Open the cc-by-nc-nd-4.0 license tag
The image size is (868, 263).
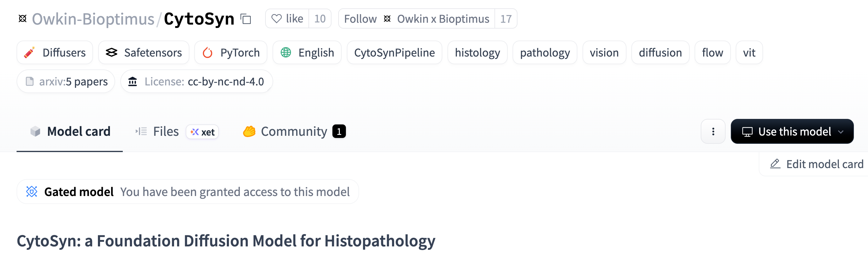tap(197, 82)
